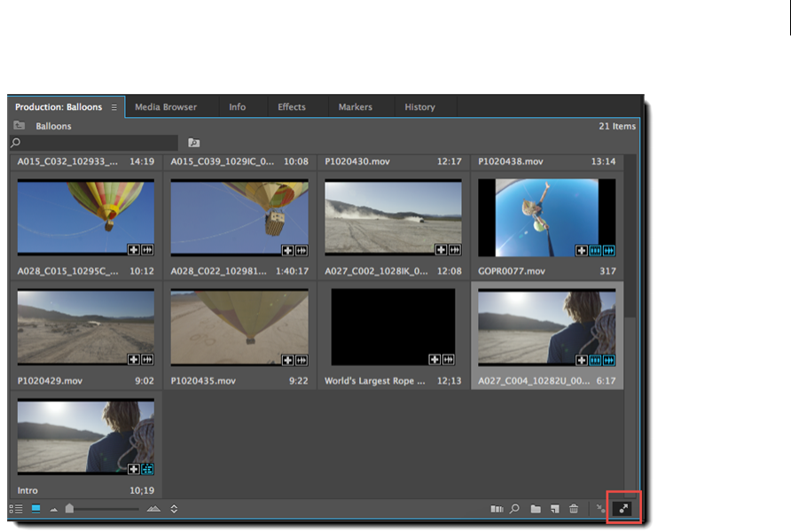
Task: Select the A028_C022 balloon clip thumbnail
Action: click(239, 217)
